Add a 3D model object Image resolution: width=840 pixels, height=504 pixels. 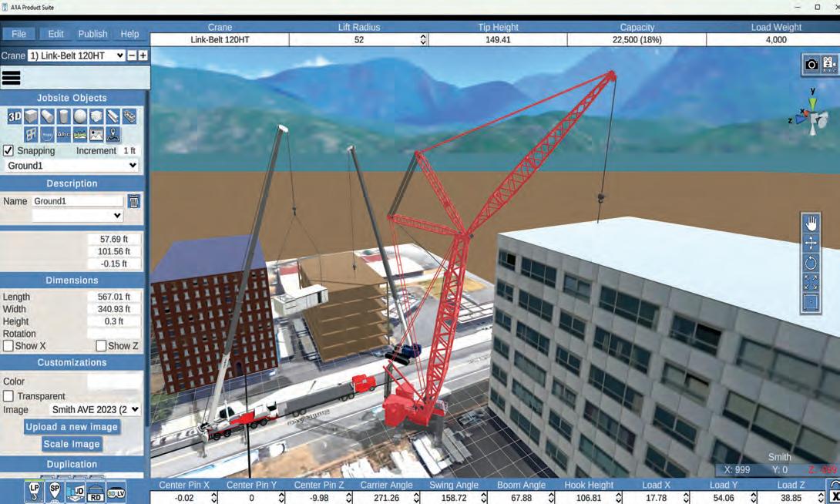point(15,116)
